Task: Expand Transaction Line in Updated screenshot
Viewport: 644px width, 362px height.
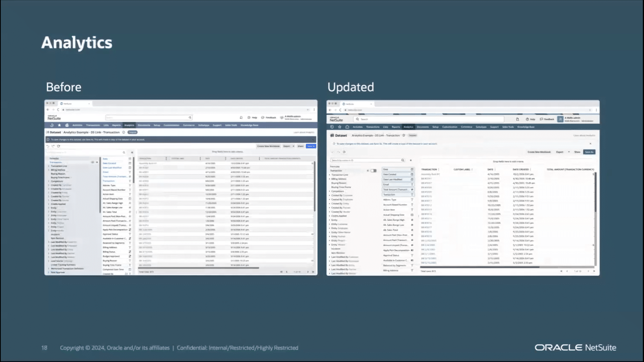Action: (x=330, y=175)
